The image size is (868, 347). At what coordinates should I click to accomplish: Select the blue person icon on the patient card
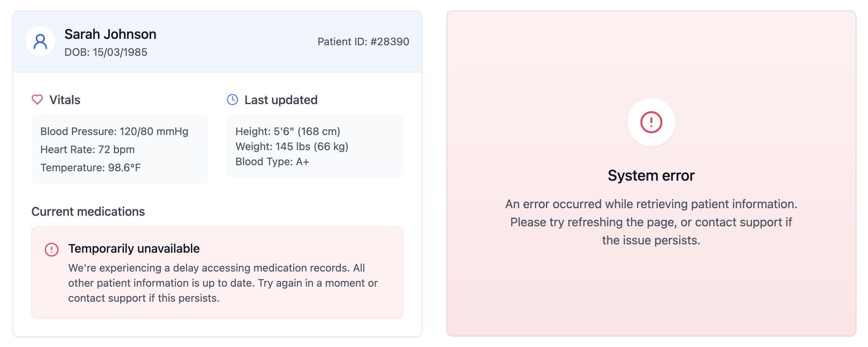(40, 41)
